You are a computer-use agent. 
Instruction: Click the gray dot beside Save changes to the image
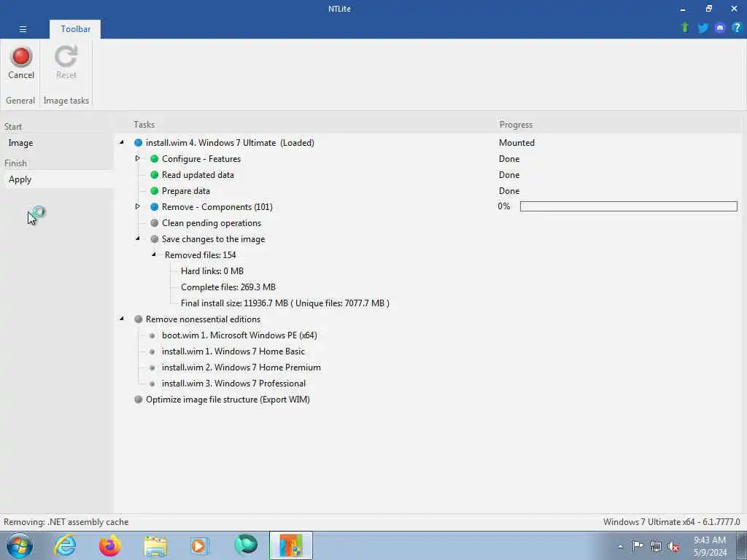tap(155, 239)
